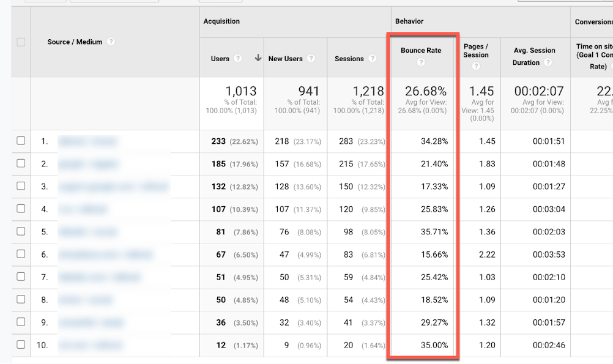This screenshot has width=613, height=364.
Task: Click the Source / Medium column header
Action: tap(75, 42)
